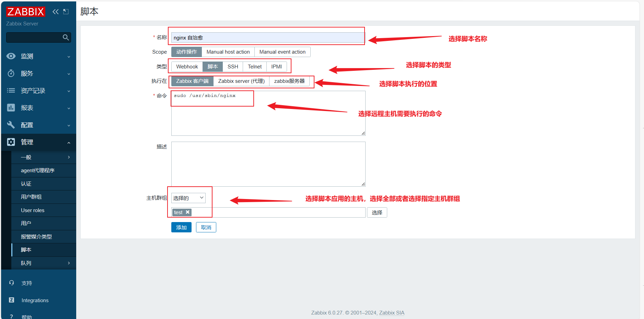This screenshot has width=644, height=319.
Task: Expand the 服务 menu section
Action: tap(38, 74)
